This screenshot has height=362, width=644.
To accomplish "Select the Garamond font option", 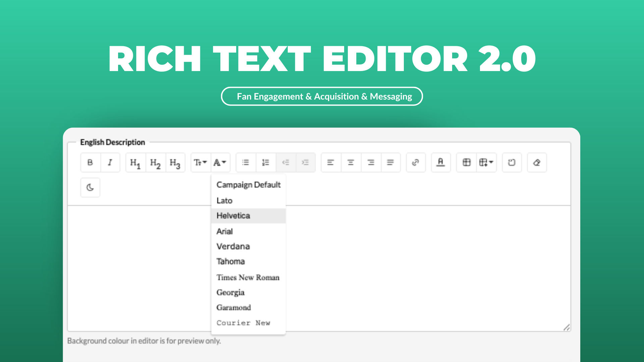I will pos(233,307).
